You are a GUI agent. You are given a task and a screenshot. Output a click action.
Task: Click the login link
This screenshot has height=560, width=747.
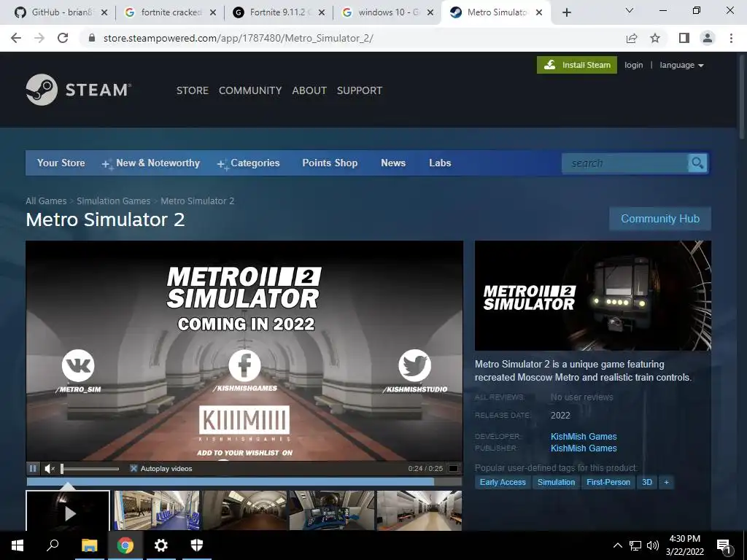634,65
